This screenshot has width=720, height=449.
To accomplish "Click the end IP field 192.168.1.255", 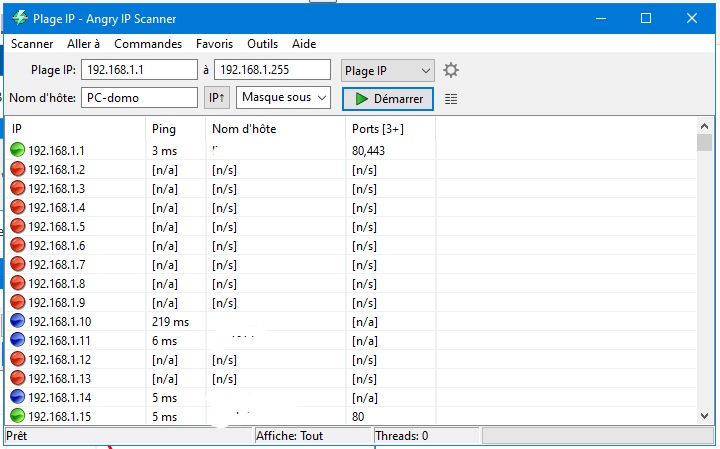I will 272,70.
